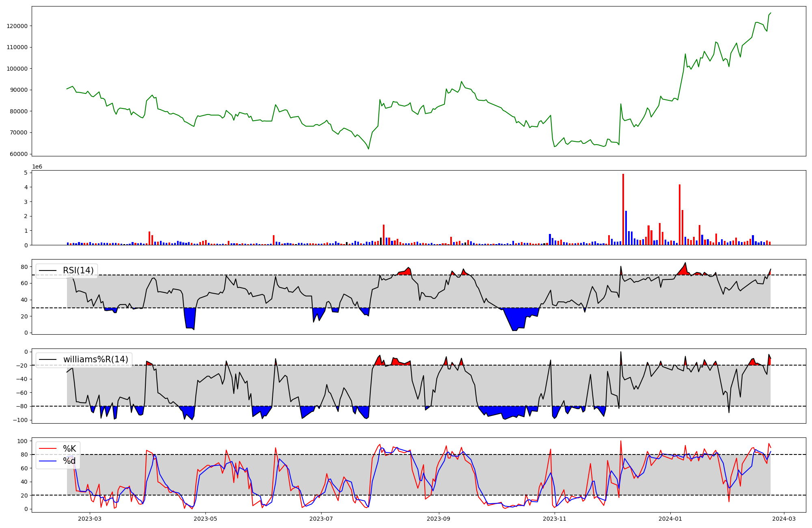Click the final peak of green price line

771,13
